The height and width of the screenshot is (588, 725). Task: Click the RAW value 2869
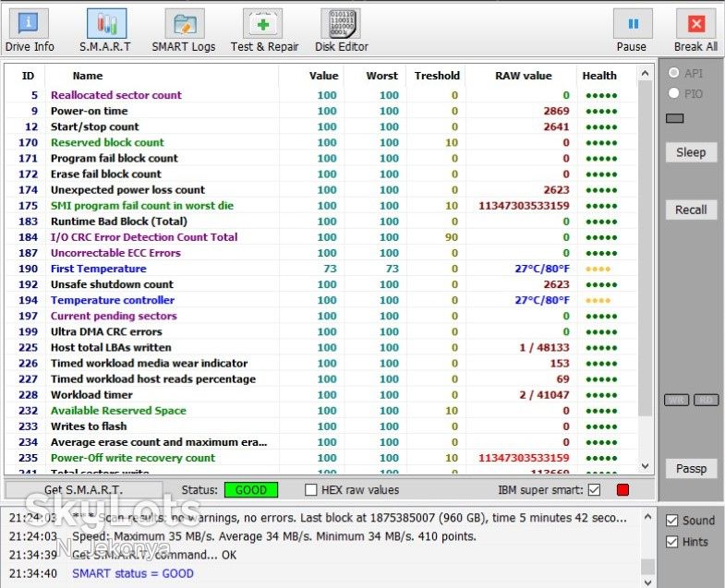click(x=556, y=111)
